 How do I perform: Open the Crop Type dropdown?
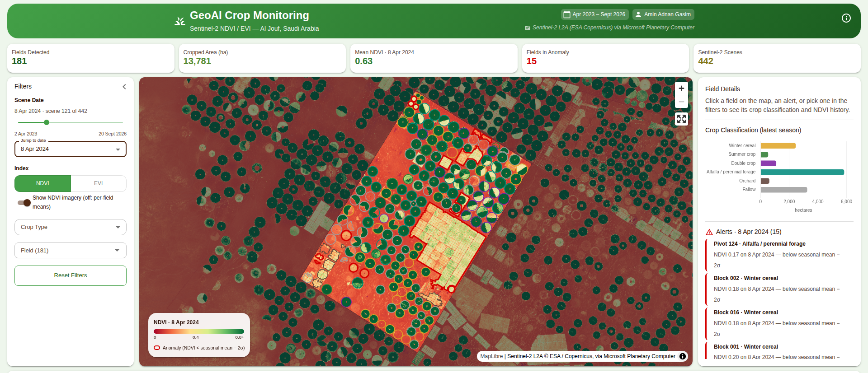point(71,227)
